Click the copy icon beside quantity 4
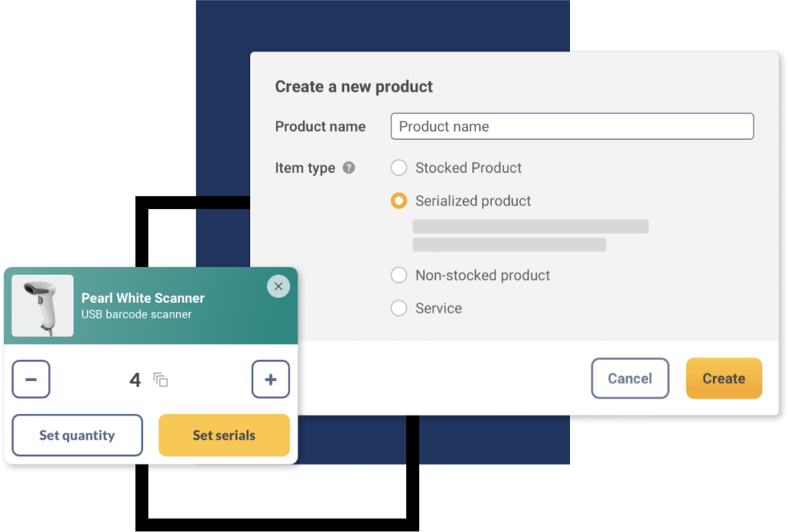Image resolution: width=788 pixels, height=532 pixels. (160, 380)
